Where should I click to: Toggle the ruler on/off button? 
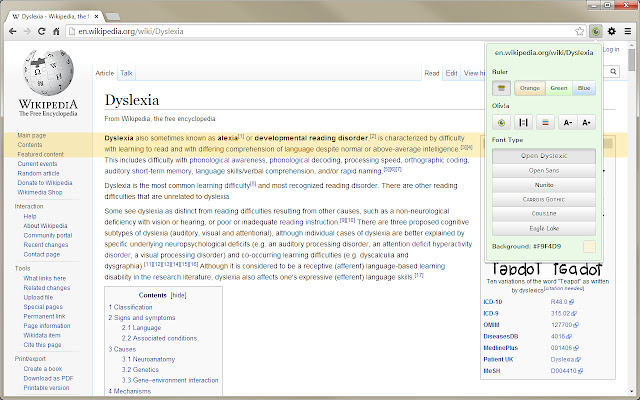click(501, 88)
